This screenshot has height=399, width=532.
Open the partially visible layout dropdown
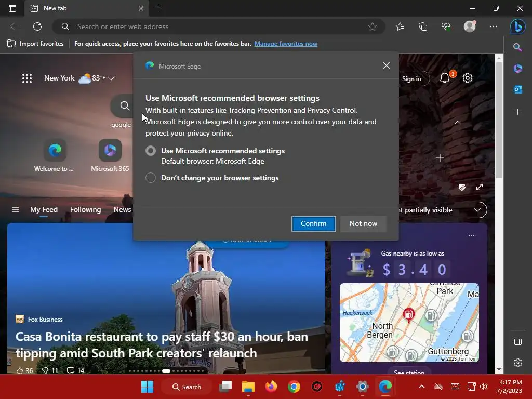coord(443,210)
